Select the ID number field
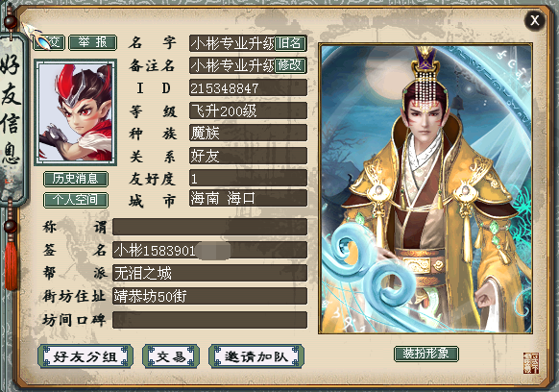 click(248, 88)
